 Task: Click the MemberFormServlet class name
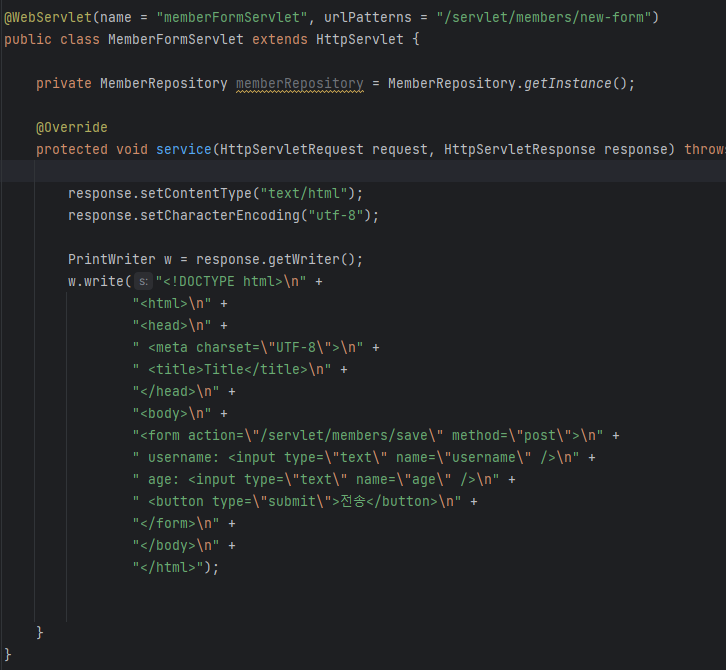click(x=176, y=39)
